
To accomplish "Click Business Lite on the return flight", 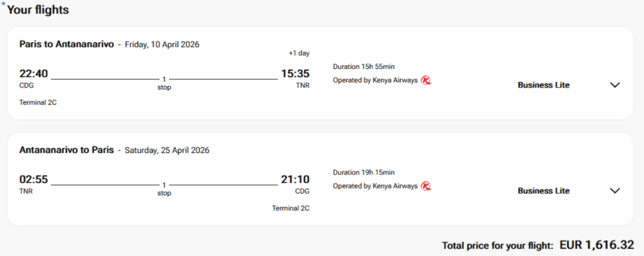I will pyautogui.click(x=543, y=191).
